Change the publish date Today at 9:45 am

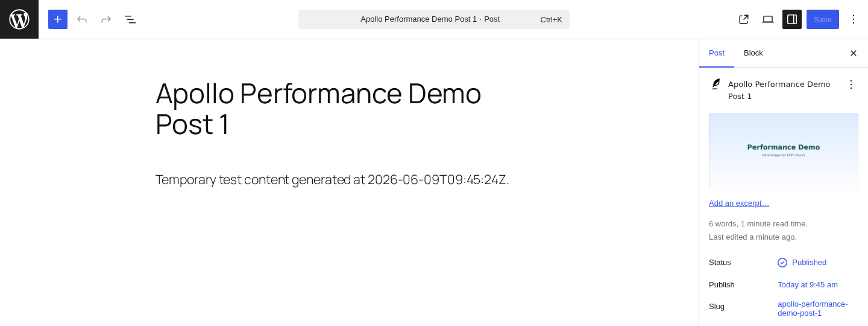[808, 285]
